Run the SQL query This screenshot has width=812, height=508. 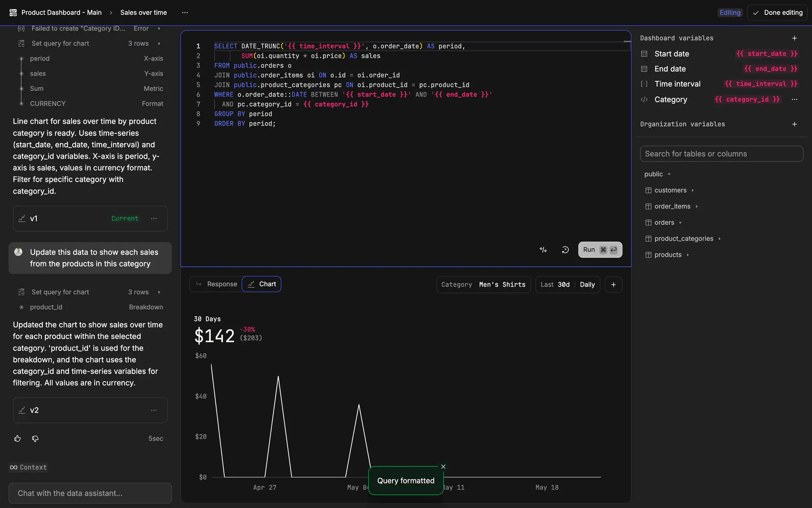tap(600, 250)
